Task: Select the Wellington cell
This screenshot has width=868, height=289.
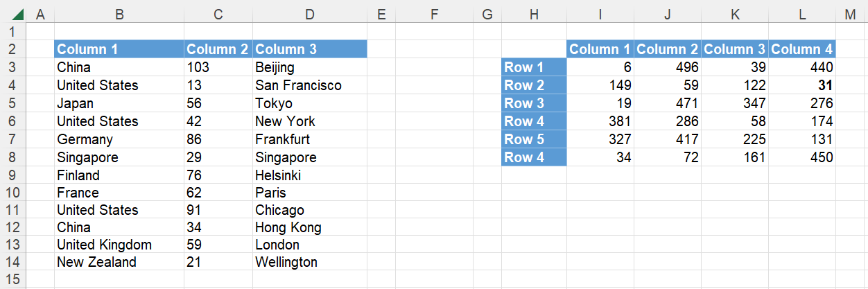Action: (309, 262)
